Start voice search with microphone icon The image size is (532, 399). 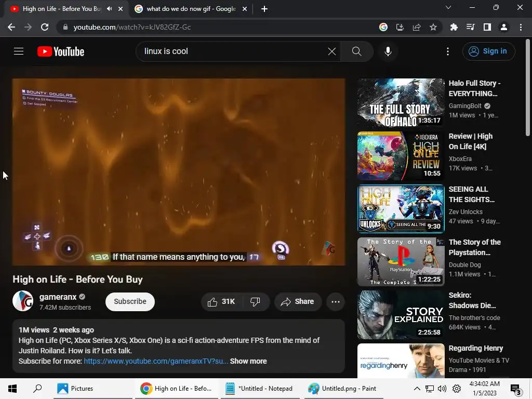(388, 51)
